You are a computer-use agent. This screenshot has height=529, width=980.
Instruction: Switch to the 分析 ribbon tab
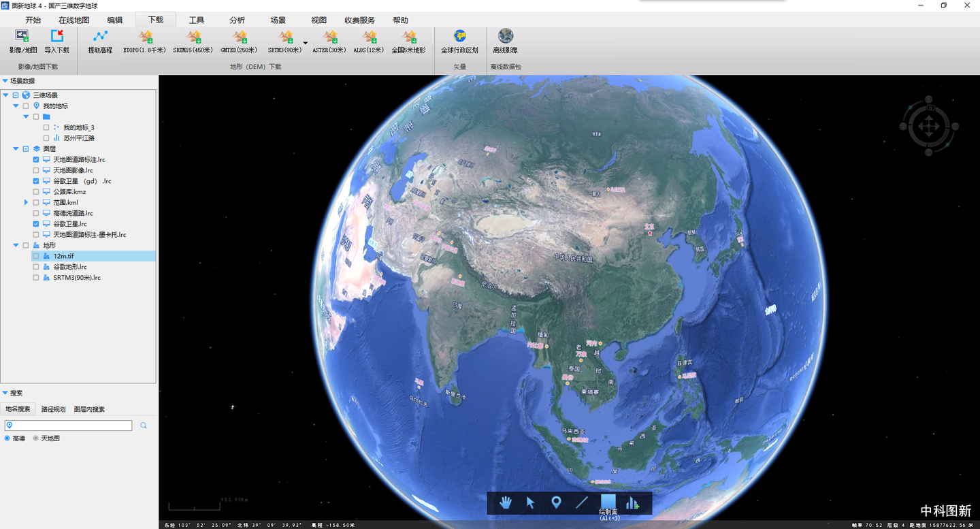pyautogui.click(x=237, y=20)
